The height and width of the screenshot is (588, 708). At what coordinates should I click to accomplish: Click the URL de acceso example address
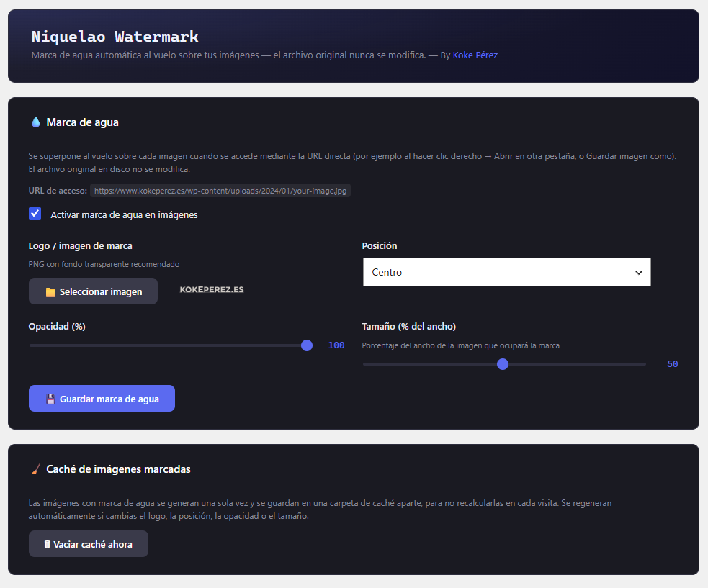tap(220, 191)
